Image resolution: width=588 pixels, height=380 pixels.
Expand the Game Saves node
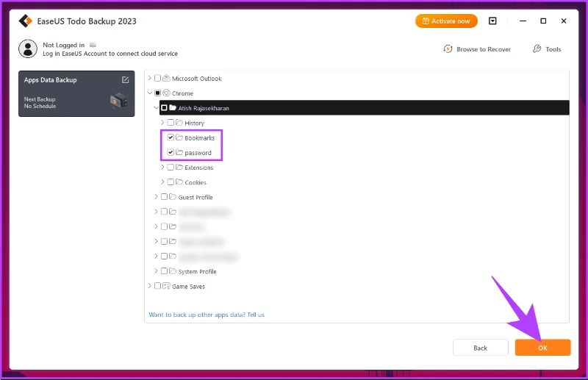[150, 286]
